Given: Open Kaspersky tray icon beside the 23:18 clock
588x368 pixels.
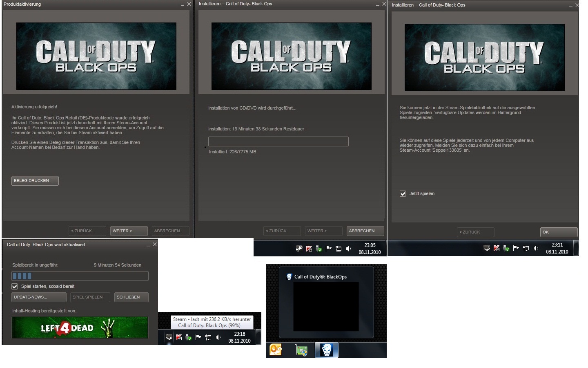Looking at the screenshot, I should 179,337.
